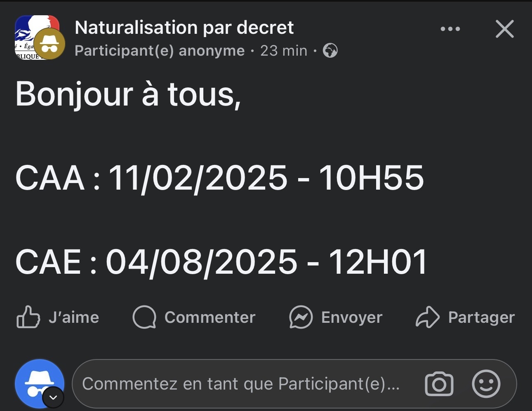Image resolution: width=532 pixels, height=411 pixels.
Task: Expand the commenter identity chevron
Action: [x=53, y=398]
